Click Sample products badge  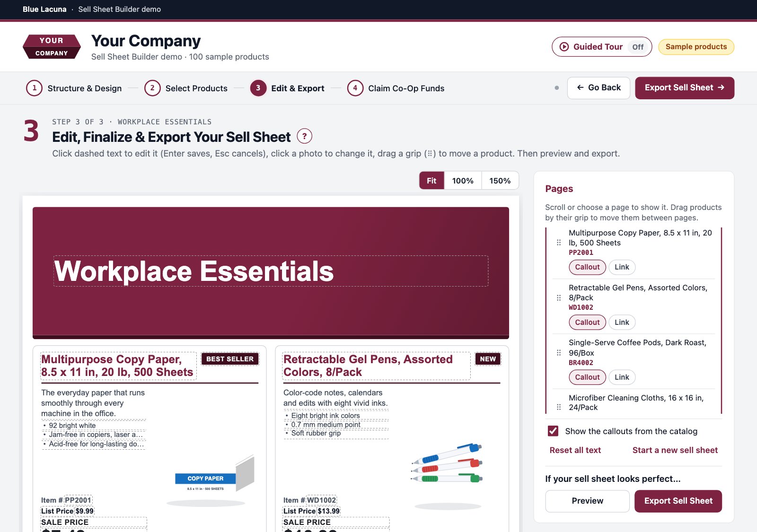(696, 47)
